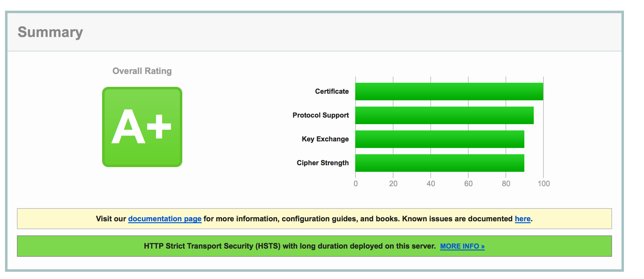Click the Certificate chart label
The image size is (644, 279).
[332, 92]
